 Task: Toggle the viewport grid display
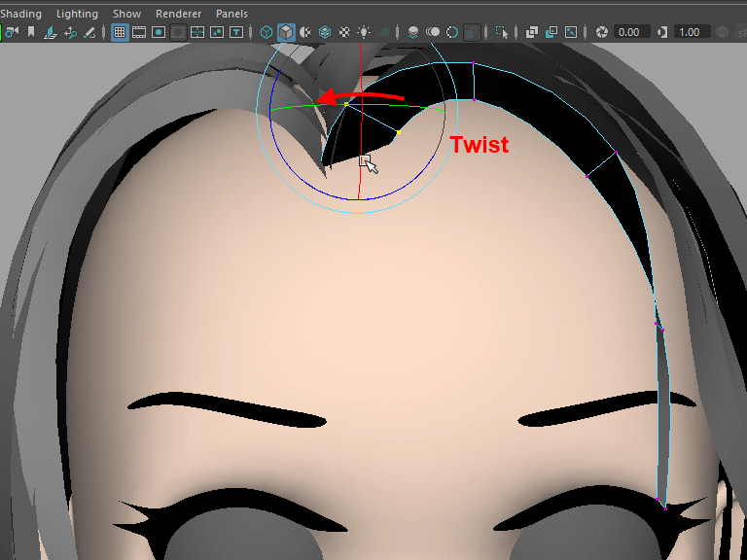click(120, 32)
